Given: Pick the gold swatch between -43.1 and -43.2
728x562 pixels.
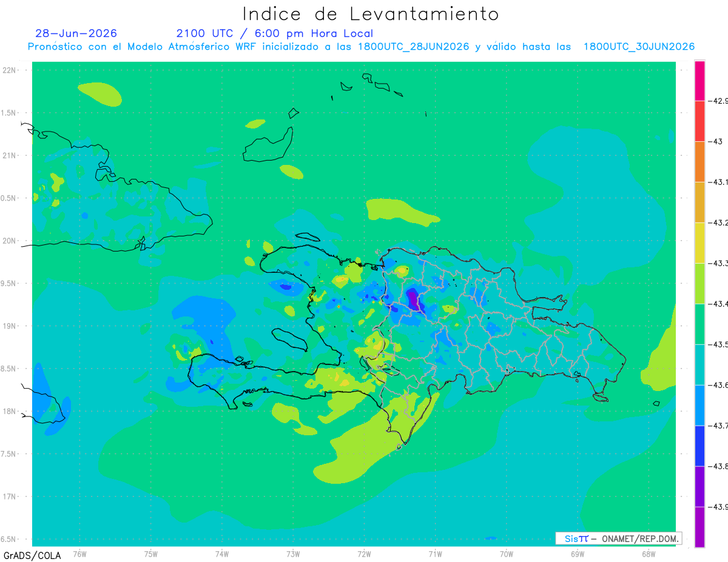Looking at the screenshot, I should coord(699,202).
